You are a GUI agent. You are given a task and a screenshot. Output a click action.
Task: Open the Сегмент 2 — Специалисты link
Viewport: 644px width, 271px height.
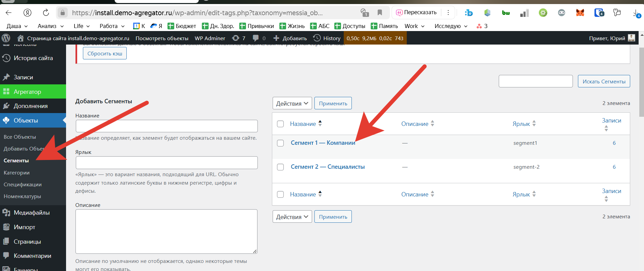328,167
